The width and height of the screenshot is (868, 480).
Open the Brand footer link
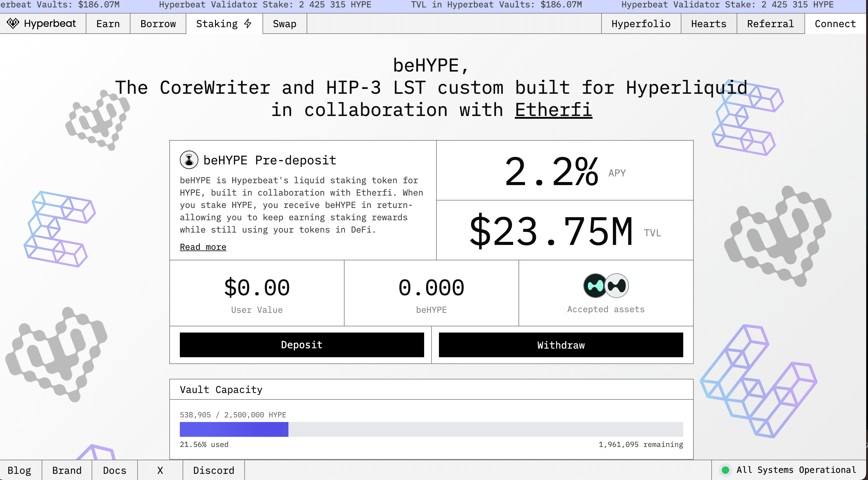coord(67,470)
